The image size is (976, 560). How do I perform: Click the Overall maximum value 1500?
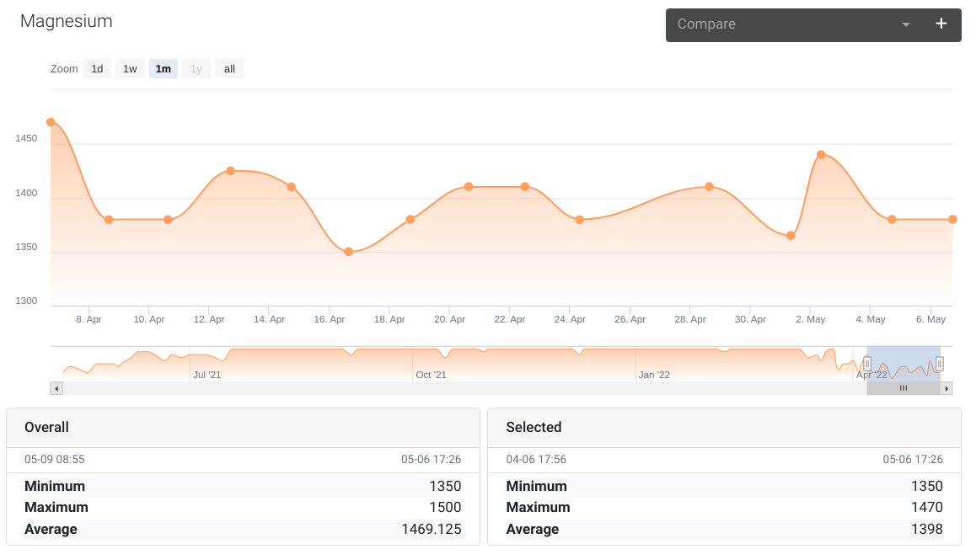tap(445, 508)
